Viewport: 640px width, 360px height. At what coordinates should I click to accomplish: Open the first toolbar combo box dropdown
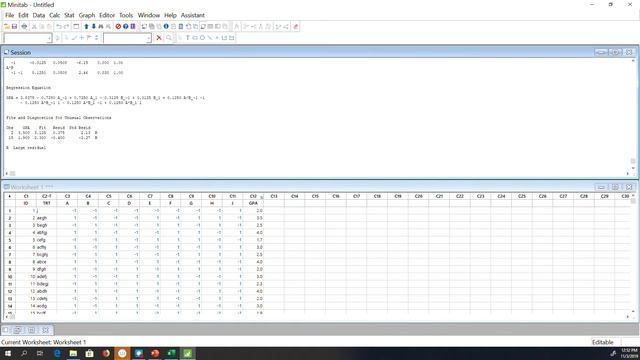pos(49,38)
